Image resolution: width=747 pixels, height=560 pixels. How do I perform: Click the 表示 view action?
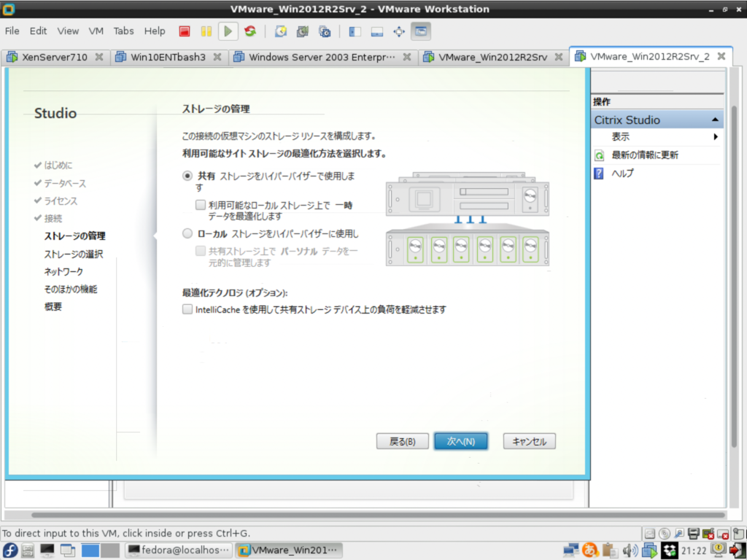620,136
